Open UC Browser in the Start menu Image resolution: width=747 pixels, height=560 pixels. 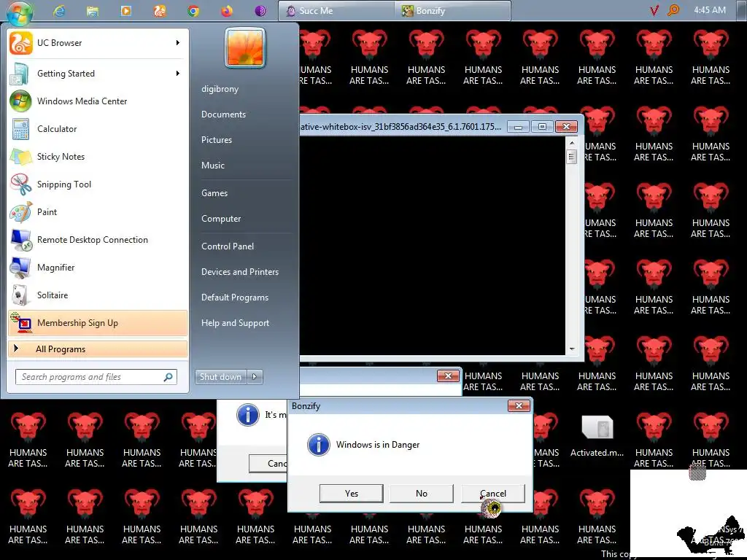[x=98, y=43]
